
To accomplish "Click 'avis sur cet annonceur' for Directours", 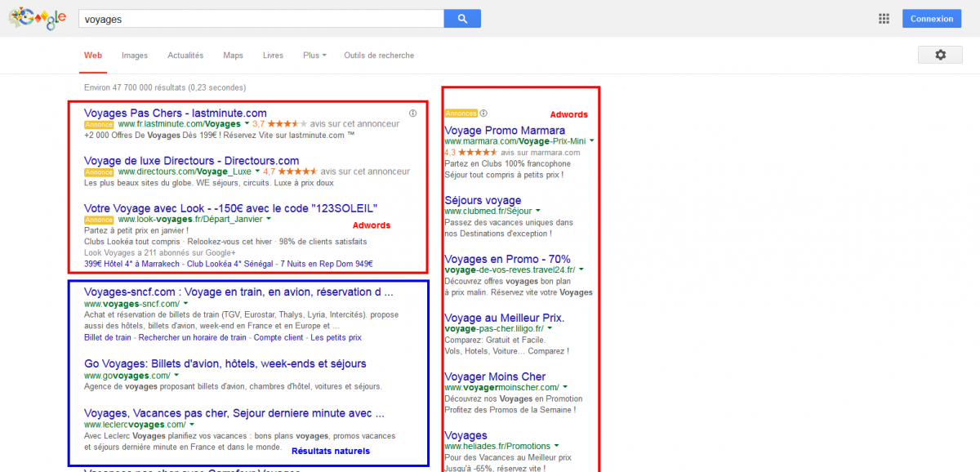I will pos(365,171).
